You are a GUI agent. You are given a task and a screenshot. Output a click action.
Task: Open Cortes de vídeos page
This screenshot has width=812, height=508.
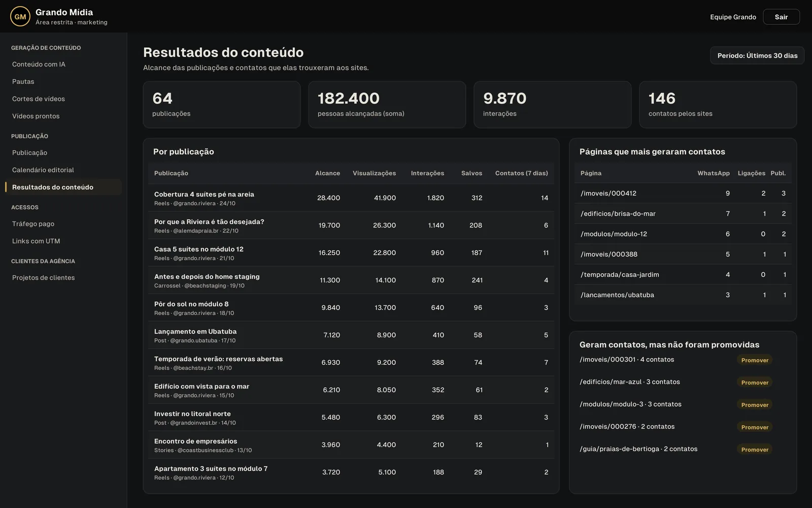click(x=63, y=99)
